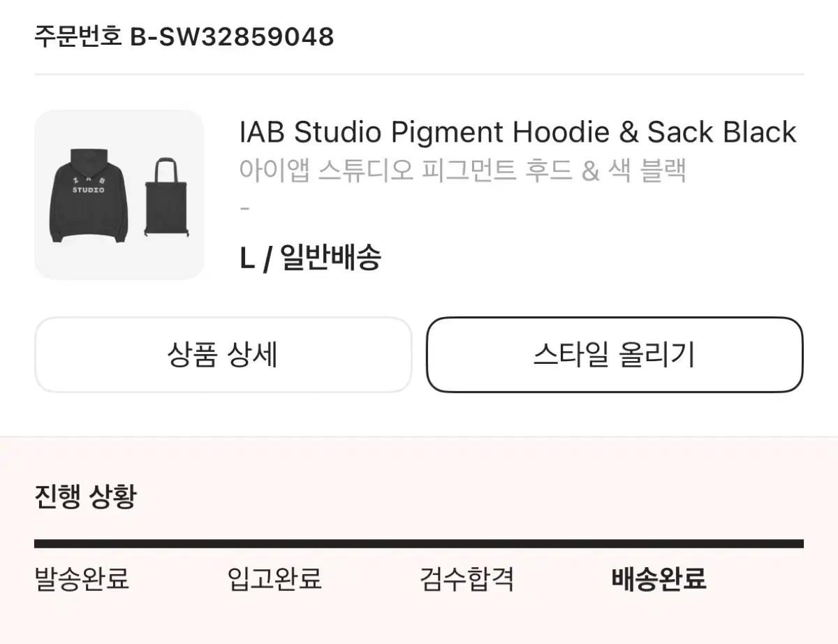838x644 pixels.
Task: Click the dash placeholder under the product name
Action: click(244, 208)
